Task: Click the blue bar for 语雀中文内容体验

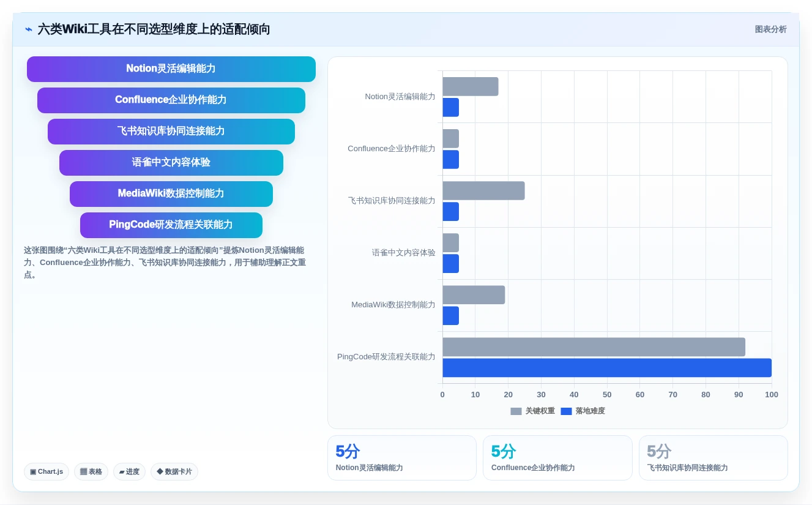Action: [451, 264]
